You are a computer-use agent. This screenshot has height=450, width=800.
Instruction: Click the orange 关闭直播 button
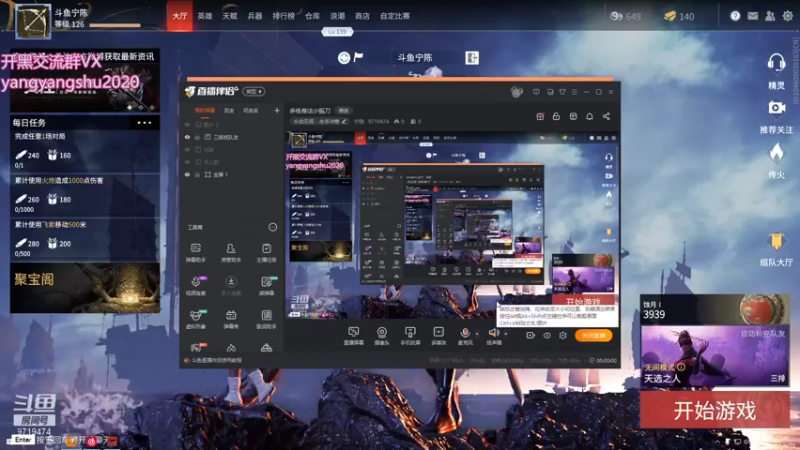tap(593, 335)
